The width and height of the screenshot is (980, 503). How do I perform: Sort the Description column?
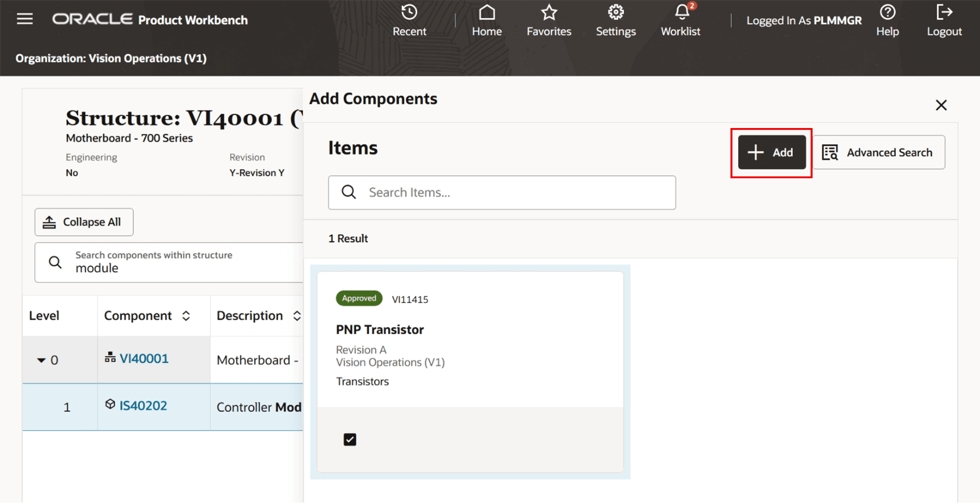pos(298,316)
